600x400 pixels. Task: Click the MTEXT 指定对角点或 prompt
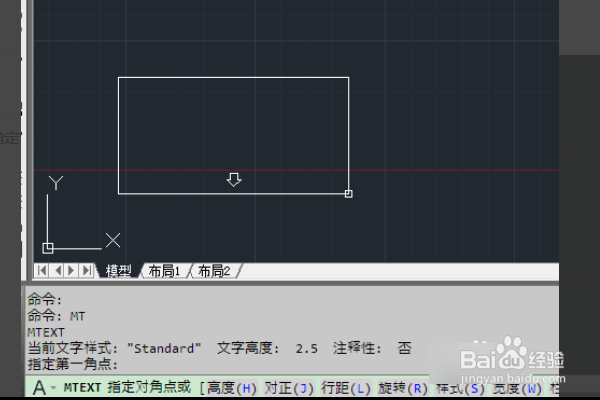pos(127,387)
